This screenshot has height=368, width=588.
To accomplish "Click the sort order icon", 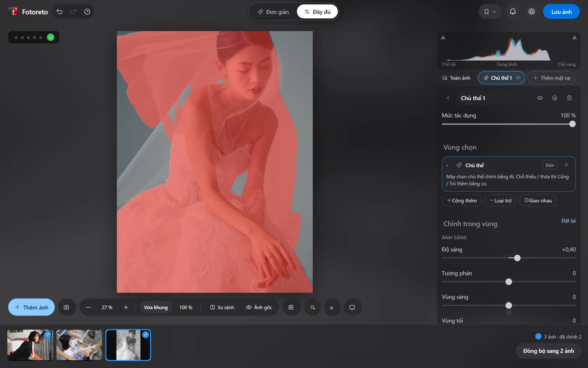I will pyautogui.click(x=312, y=307).
